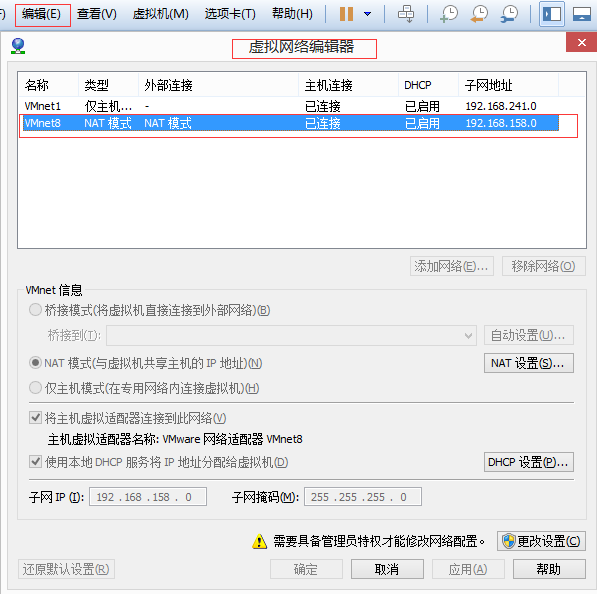Screen dimensions: 597x594
Task: Select the 仅主机模式 radio button
Action: (35, 388)
